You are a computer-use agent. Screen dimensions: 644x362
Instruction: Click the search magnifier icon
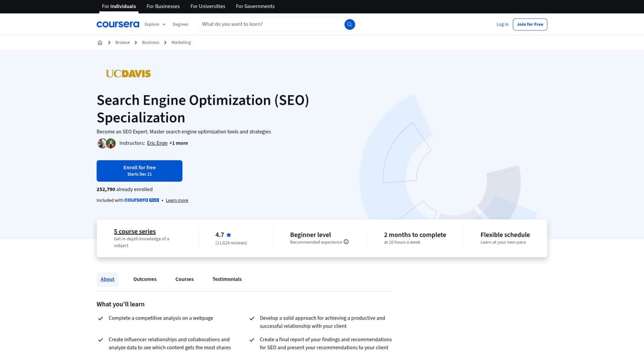(349, 24)
